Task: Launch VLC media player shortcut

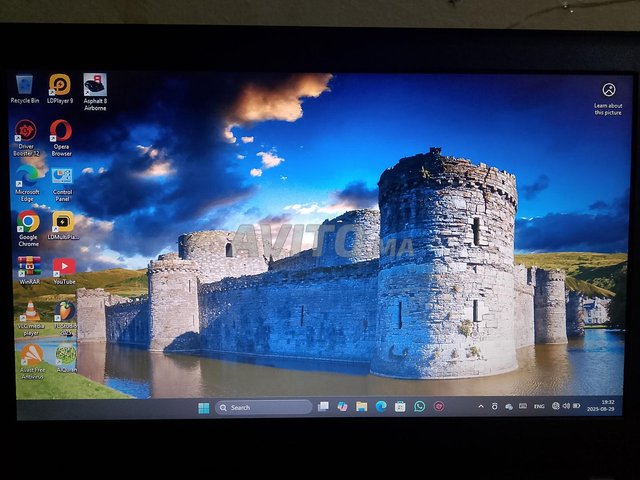Action: [x=31, y=313]
